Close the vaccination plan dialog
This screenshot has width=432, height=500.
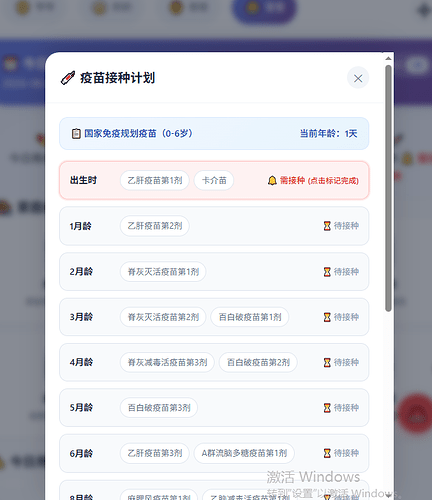358,78
